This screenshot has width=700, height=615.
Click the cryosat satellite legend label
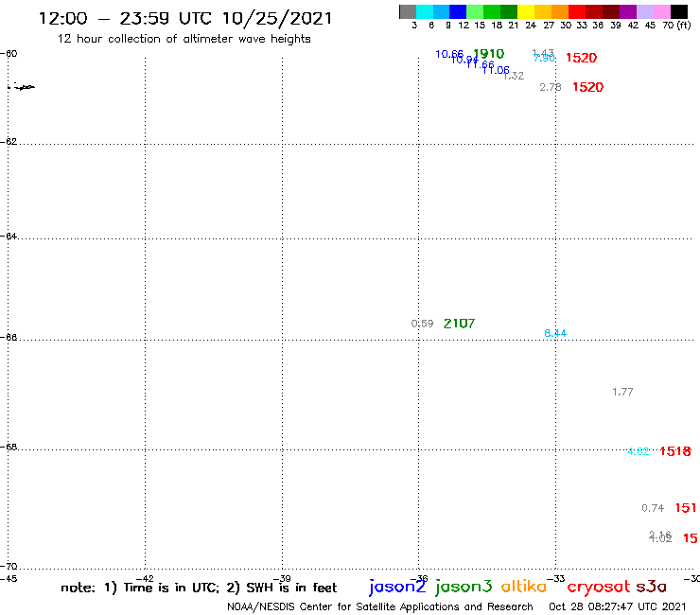[x=599, y=587]
